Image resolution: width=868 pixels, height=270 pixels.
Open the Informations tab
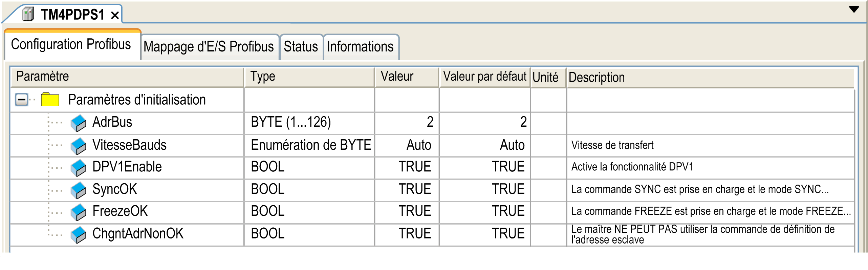[x=360, y=47]
